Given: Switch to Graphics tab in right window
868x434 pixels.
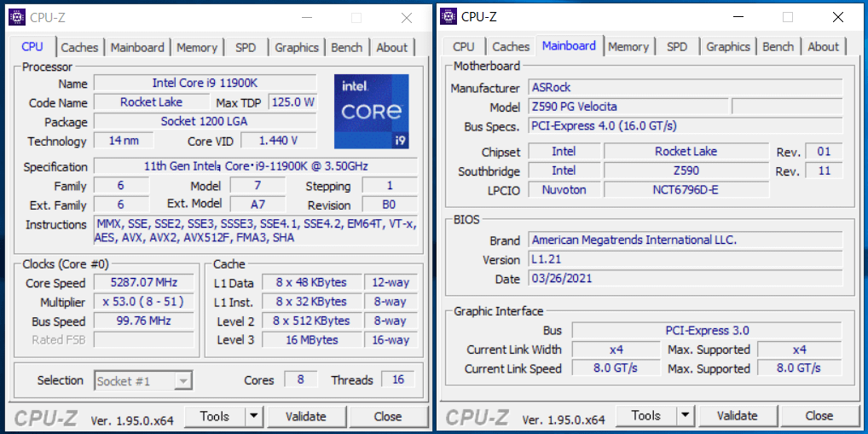Looking at the screenshot, I should pyautogui.click(x=728, y=47).
